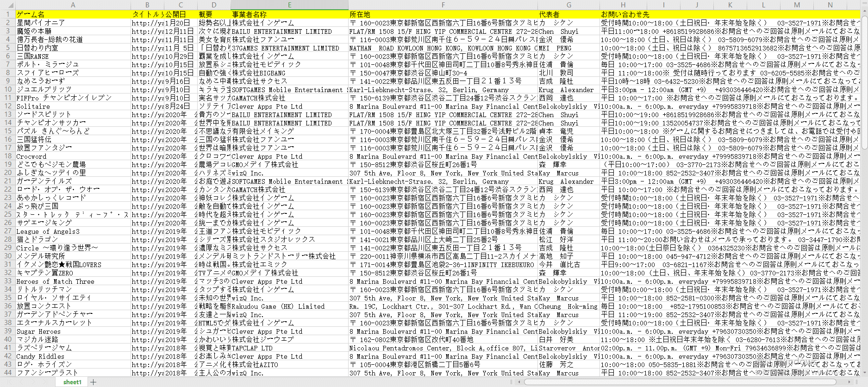The height and width of the screenshot is (387, 868).
Task: Select column F header
Action: pyautogui.click(x=443, y=5)
